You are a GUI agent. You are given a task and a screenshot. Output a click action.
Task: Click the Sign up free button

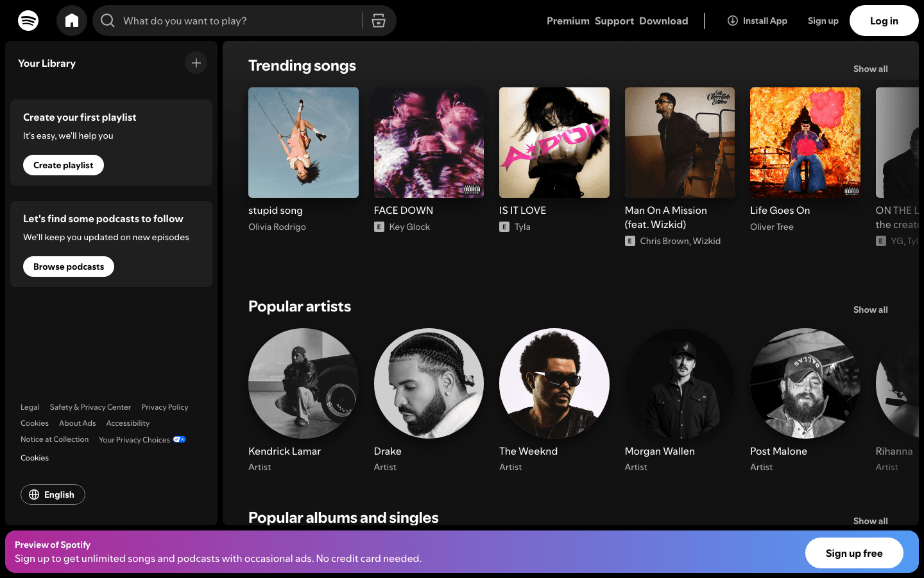tap(854, 553)
